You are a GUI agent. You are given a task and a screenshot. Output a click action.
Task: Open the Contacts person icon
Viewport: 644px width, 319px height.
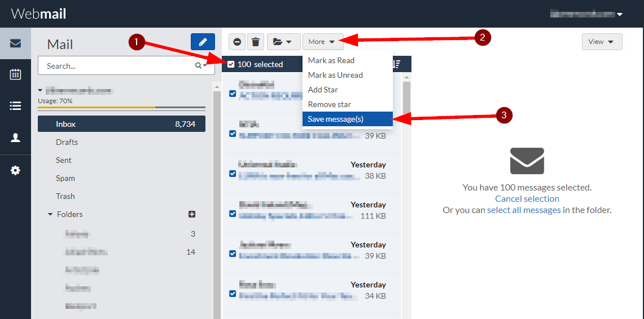click(x=15, y=138)
